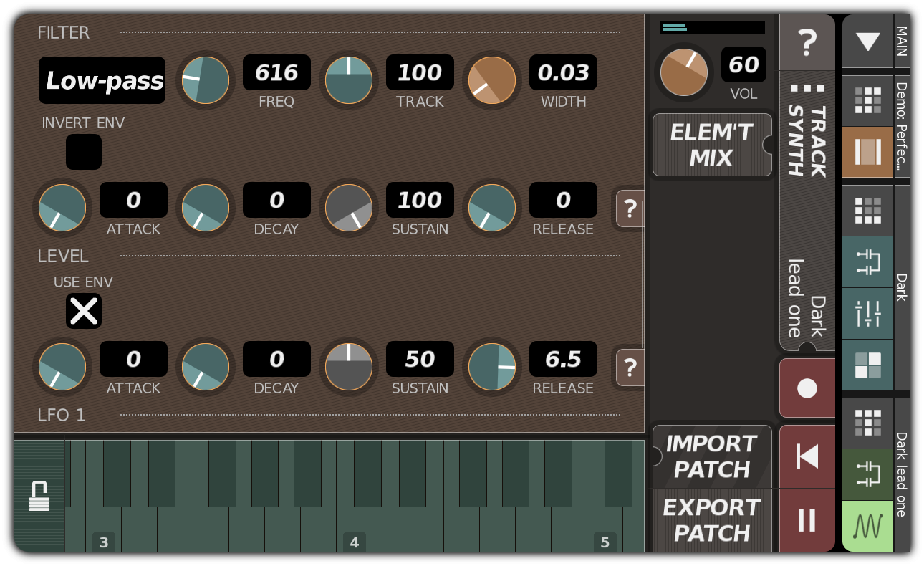
Task: Click the patch routing icon in the Dark track
Action: [867, 262]
